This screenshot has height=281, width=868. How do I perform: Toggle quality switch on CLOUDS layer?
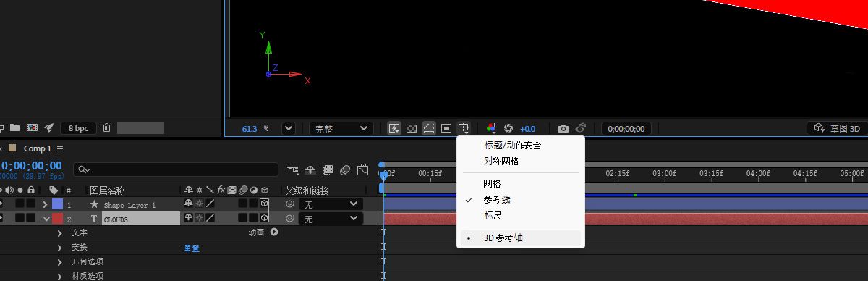point(210,218)
